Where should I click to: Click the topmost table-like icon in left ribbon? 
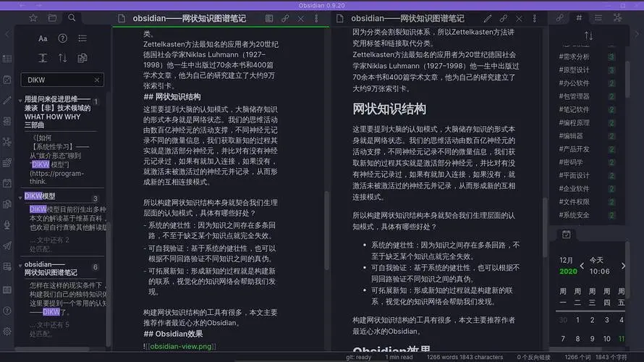pyautogui.click(x=7, y=59)
